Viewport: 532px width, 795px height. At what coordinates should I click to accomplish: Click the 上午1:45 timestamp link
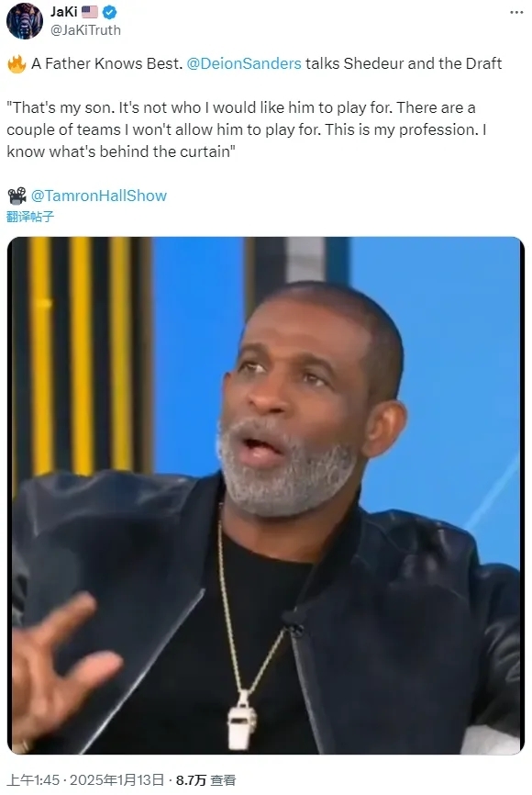point(33,779)
